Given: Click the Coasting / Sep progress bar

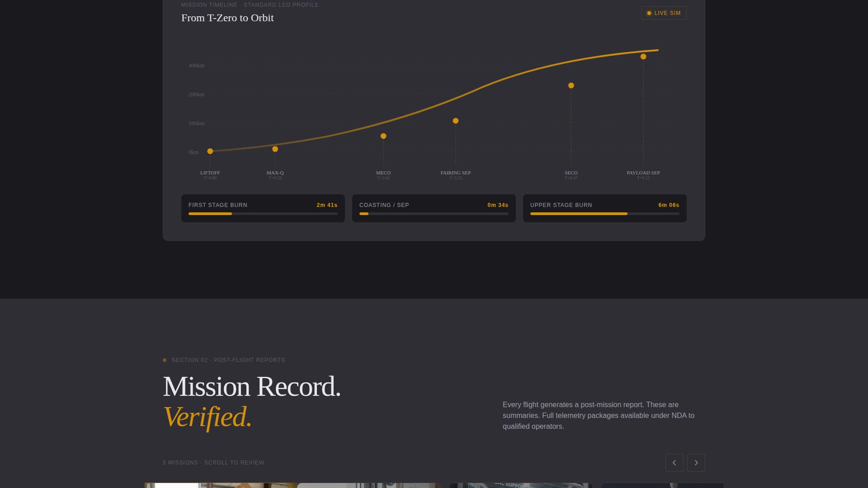Looking at the screenshot, I should [434, 214].
